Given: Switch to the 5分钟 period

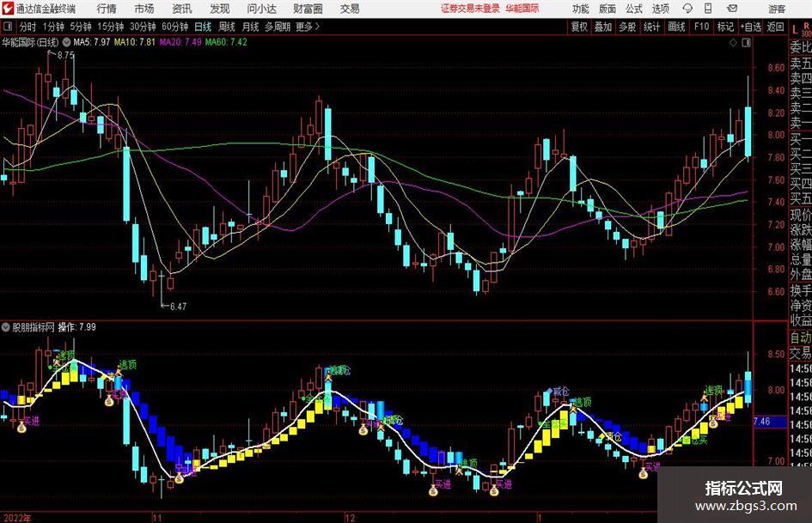Looking at the screenshot, I should (x=80, y=27).
